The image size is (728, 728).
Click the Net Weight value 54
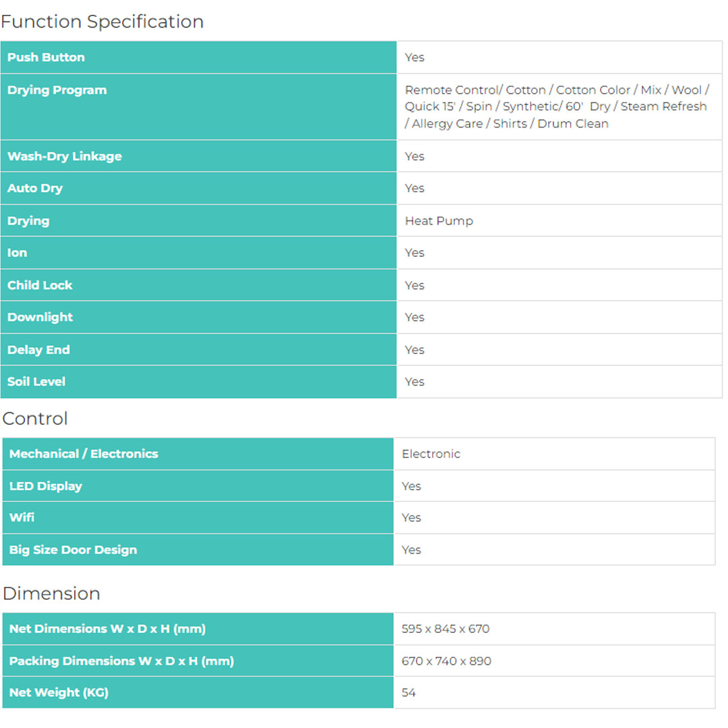point(408,692)
